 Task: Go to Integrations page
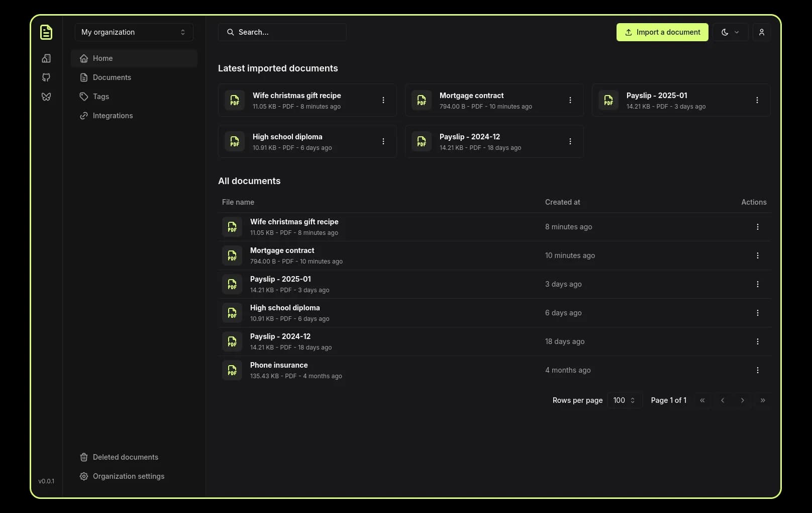pyautogui.click(x=113, y=116)
